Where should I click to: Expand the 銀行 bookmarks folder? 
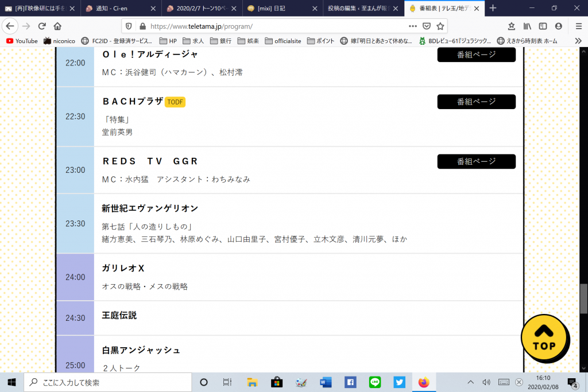tap(221, 41)
